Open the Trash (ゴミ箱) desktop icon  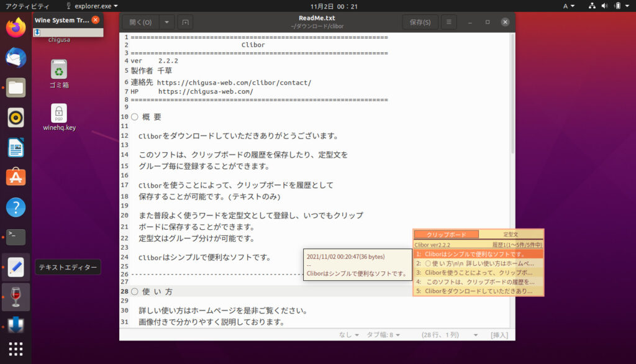pos(59,74)
